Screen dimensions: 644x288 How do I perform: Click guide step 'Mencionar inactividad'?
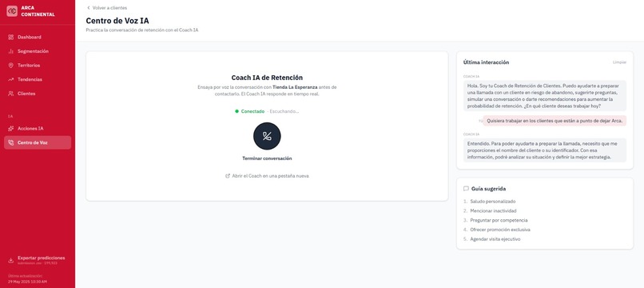493,211
